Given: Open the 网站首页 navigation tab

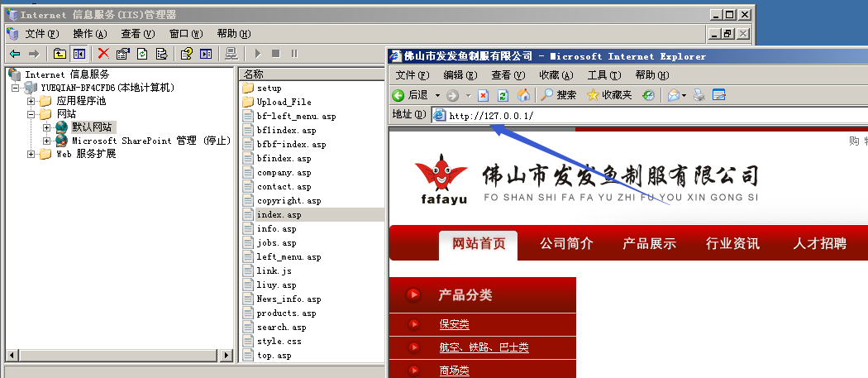Looking at the screenshot, I should pos(479,244).
